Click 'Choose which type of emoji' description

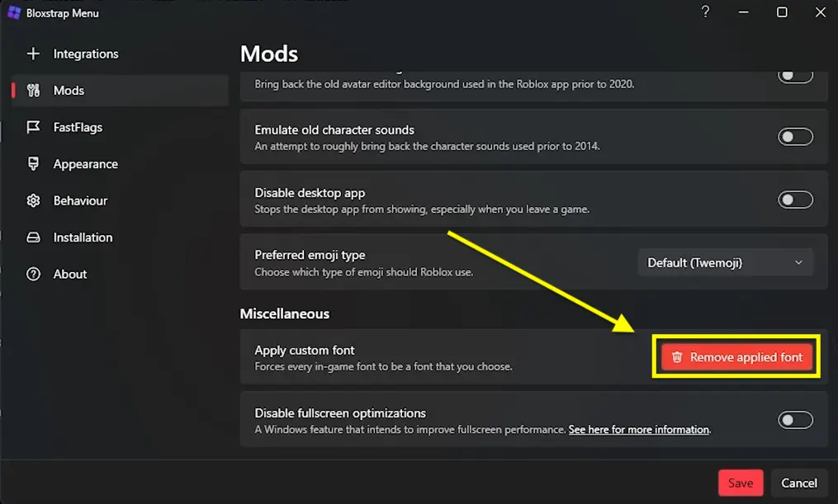pyautogui.click(x=364, y=272)
